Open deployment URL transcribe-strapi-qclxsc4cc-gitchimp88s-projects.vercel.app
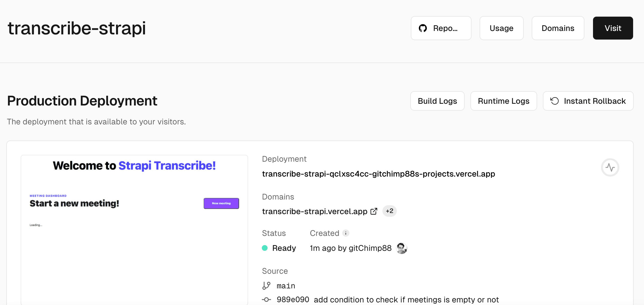 coord(378,174)
